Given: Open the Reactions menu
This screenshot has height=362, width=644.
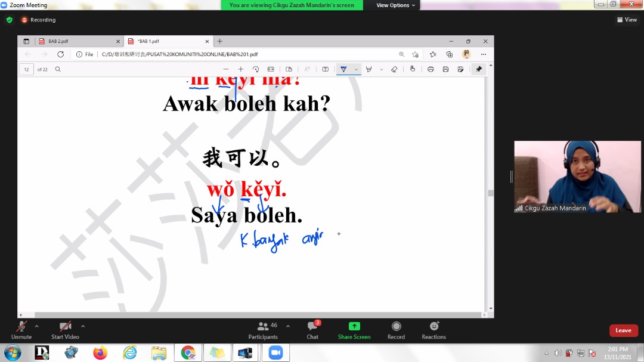Looking at the screenshot, I should coord(434,330).
